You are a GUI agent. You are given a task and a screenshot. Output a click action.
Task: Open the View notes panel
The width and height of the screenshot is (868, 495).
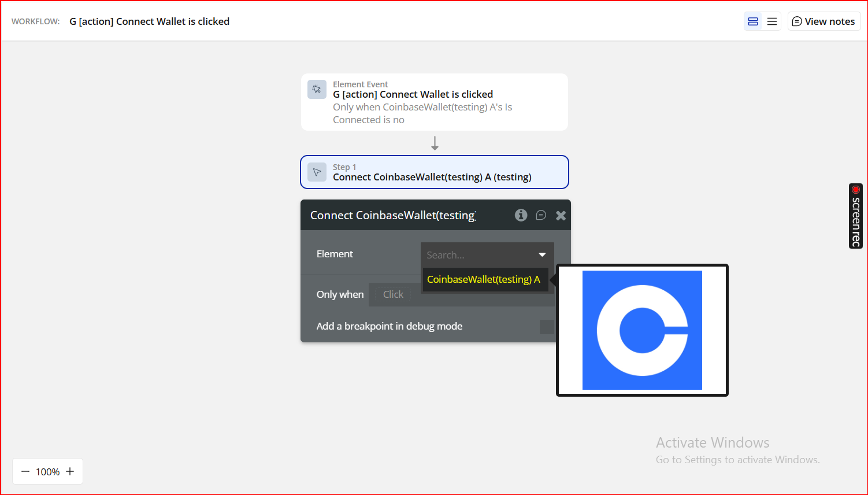824,21
